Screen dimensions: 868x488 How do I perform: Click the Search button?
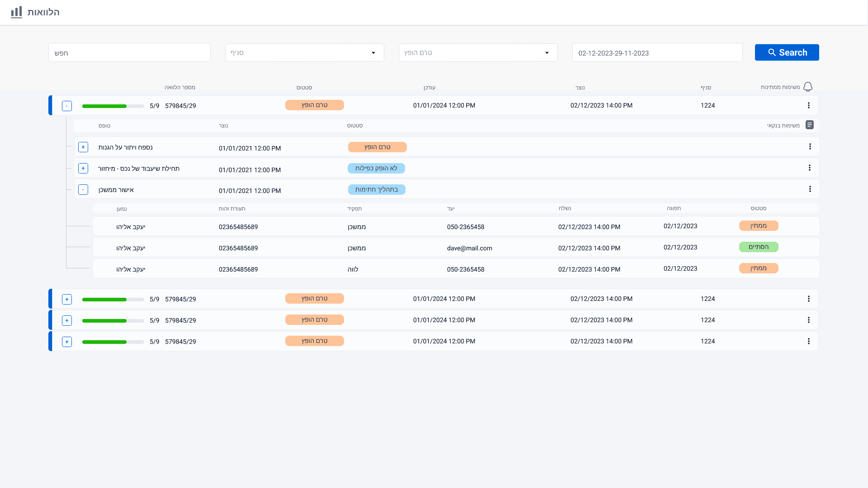[787, 52]
